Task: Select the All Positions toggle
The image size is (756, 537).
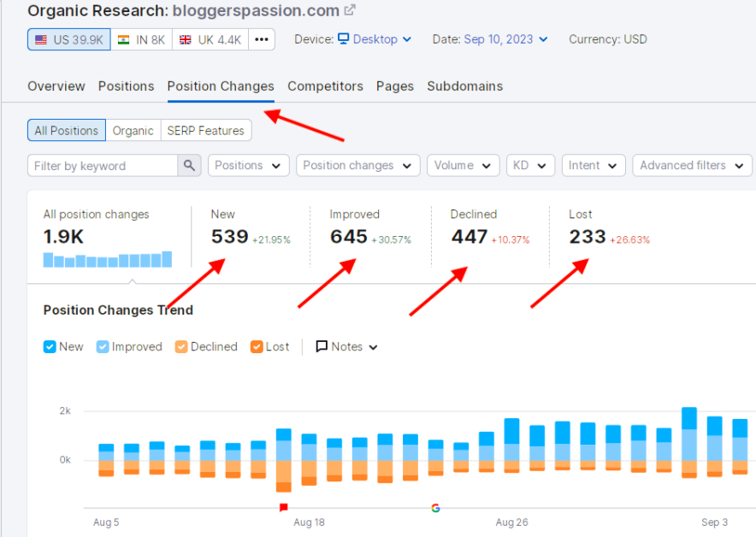Action: (x=67, y=130)
